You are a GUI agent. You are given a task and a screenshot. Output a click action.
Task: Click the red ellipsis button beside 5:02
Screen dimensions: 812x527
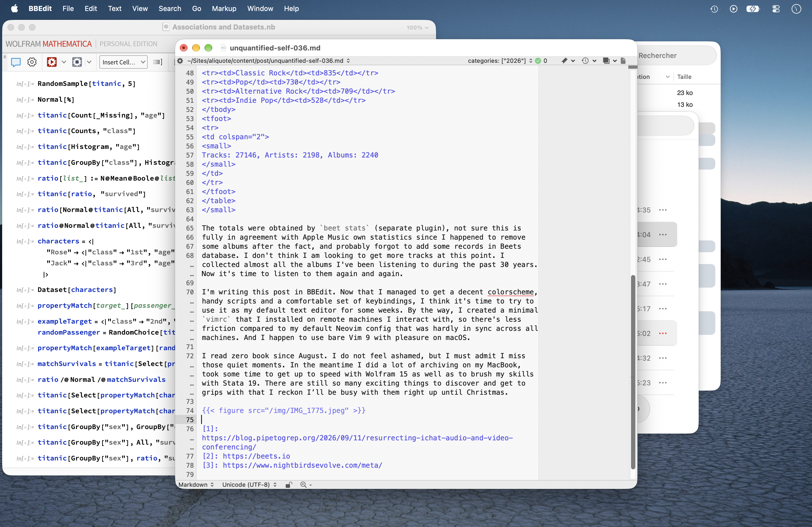663,333
